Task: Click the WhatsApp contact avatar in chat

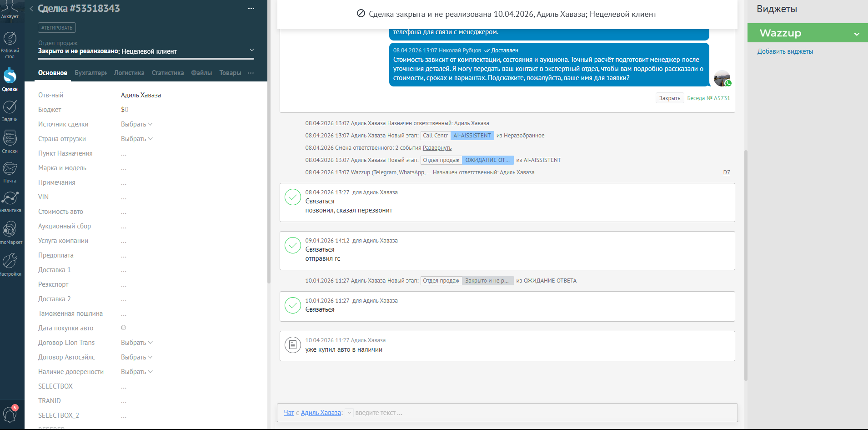Action: [722, 78]
